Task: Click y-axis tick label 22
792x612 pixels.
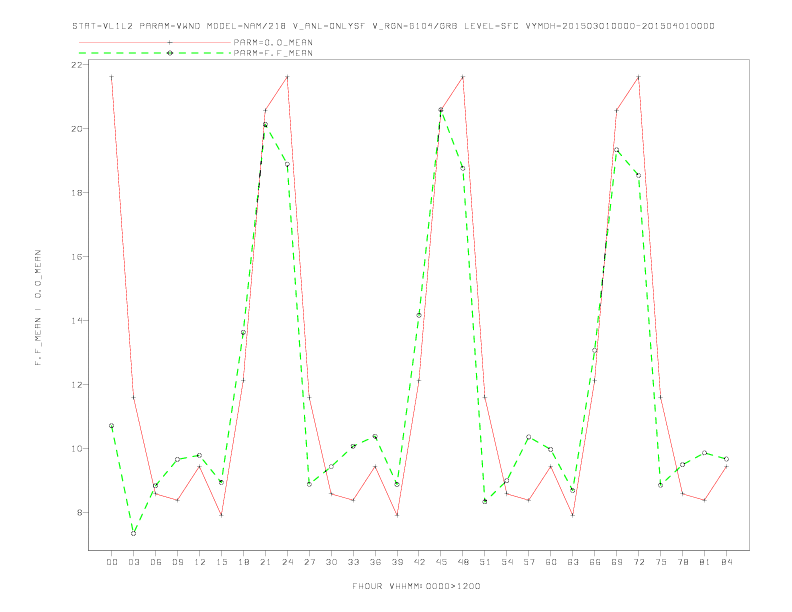Action: (x=77, y=65)
